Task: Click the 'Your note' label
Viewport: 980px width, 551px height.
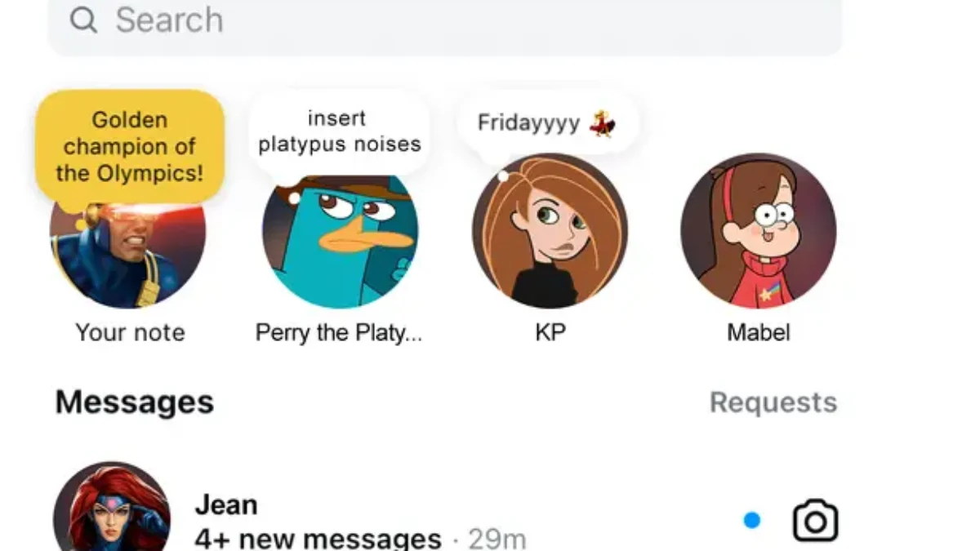Action: [x=130, y=333]
